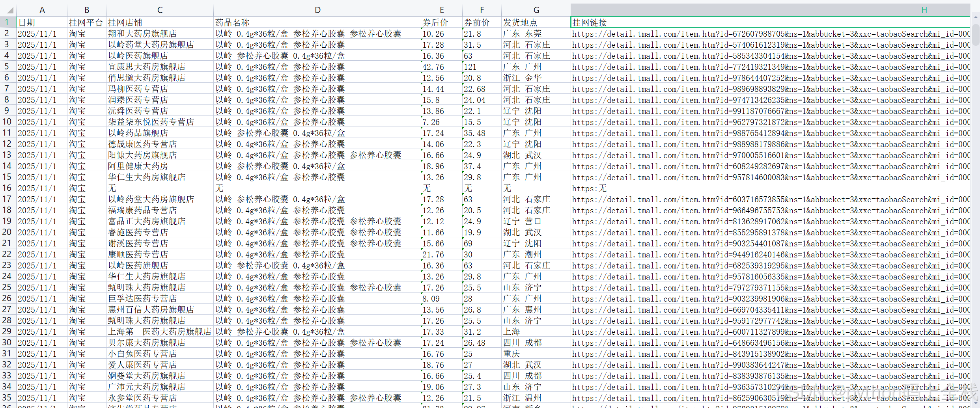Select cell 以岭药品旗舰店
This screenshot has width=980, height=408.
[x=160, y=133]
